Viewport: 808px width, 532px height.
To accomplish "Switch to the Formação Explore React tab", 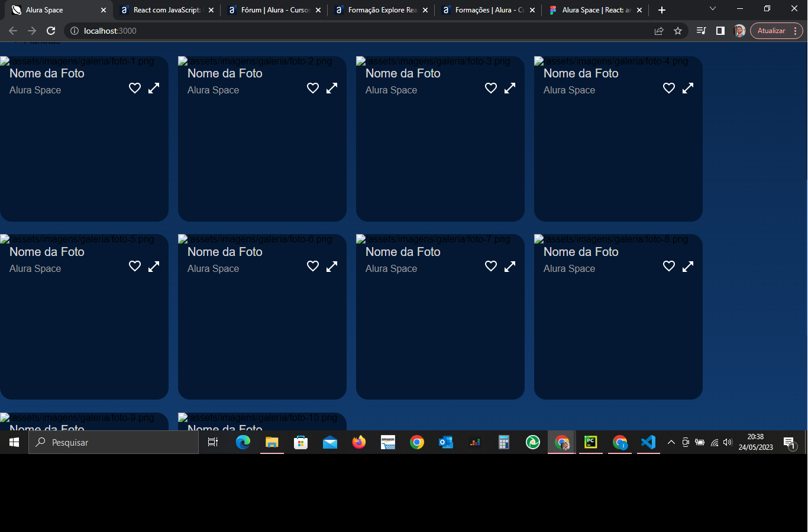I will (x=382, y=10).
